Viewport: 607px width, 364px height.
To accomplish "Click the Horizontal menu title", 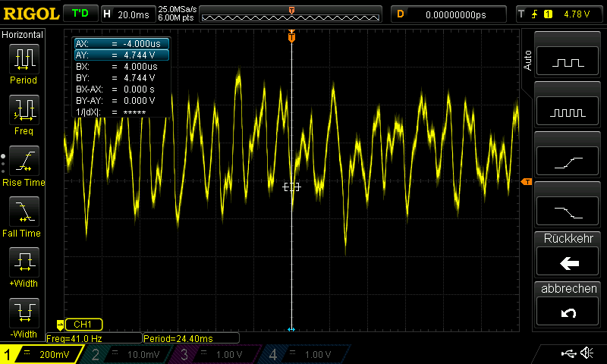I will click(x=23, y=35).
